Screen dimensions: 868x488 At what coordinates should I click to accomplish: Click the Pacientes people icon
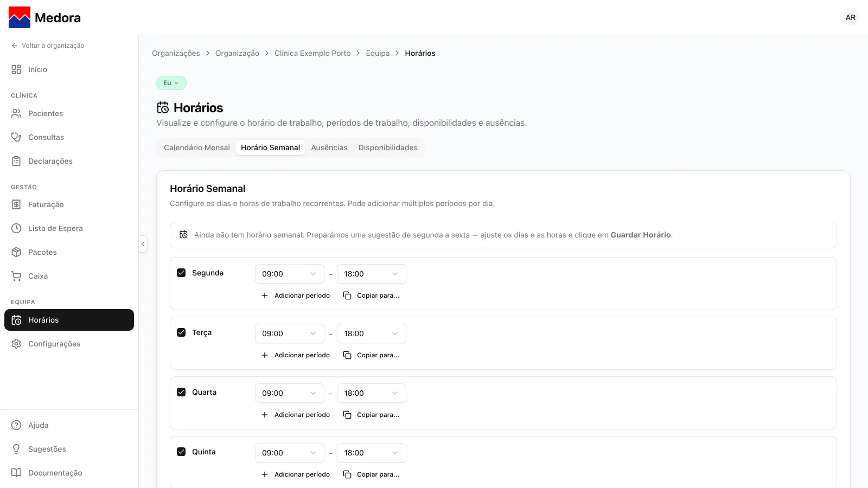tap(16, 113)
